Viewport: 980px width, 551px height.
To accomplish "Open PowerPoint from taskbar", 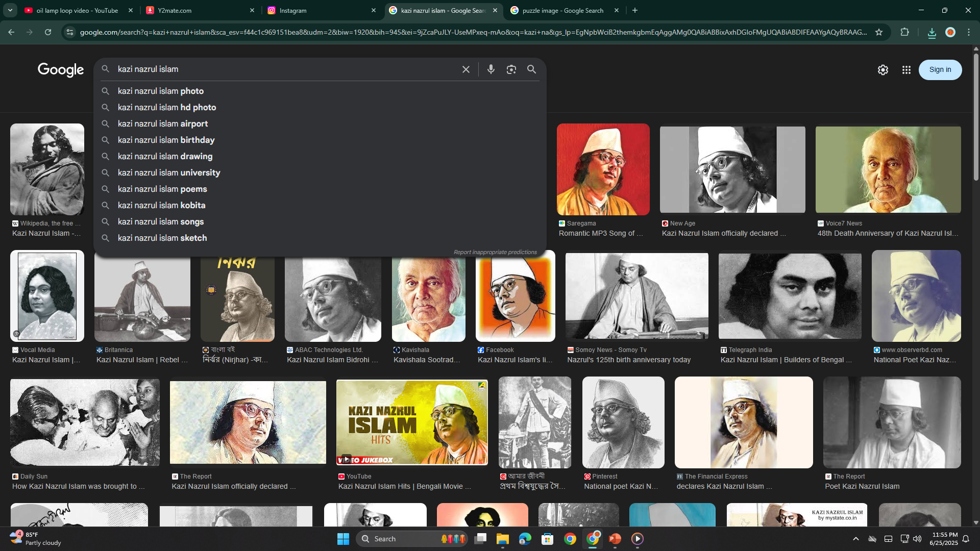I will 615,539.
